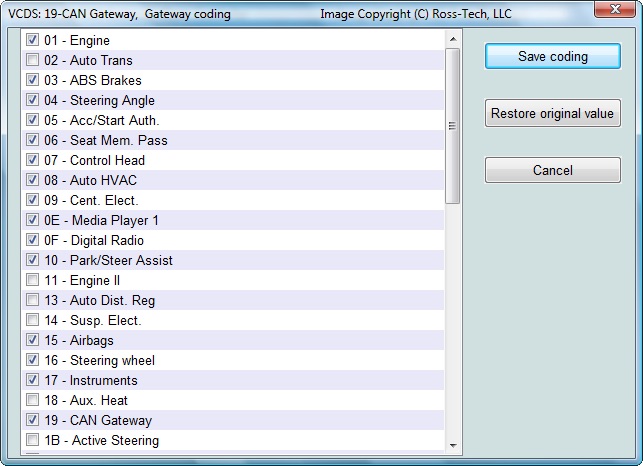Uncheck 10 - Park/Steer Assist checkbox
The height and width of the screenshot is (466, 643).
point(32,260)
